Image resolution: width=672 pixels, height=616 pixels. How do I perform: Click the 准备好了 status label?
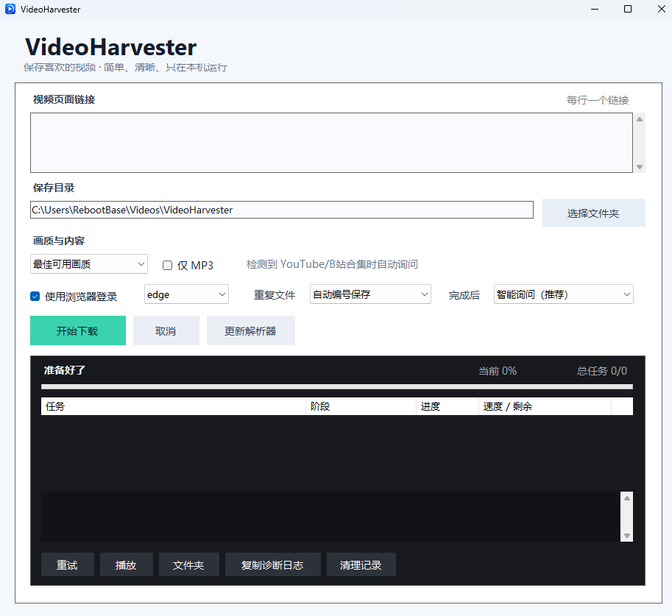coord(65,370)
